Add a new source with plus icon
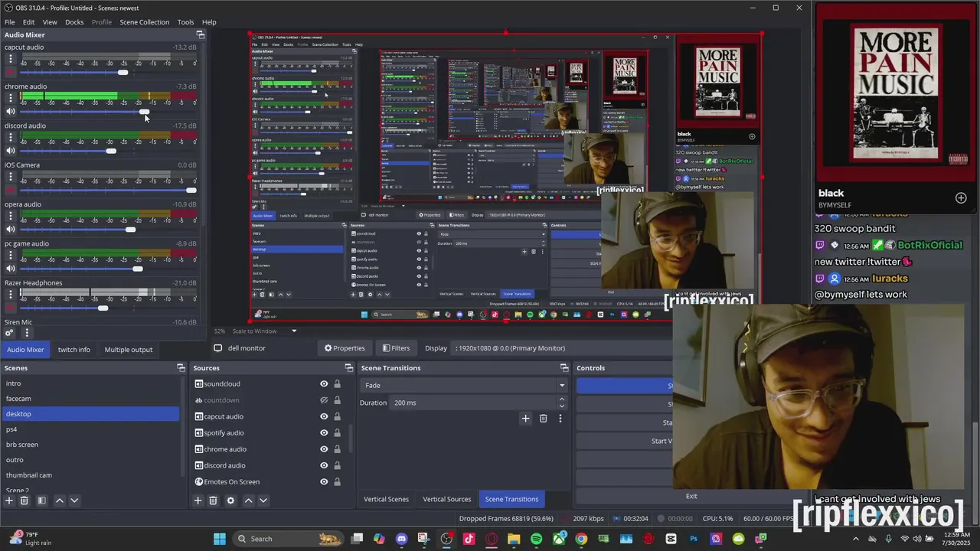 (x=198, y=500)
